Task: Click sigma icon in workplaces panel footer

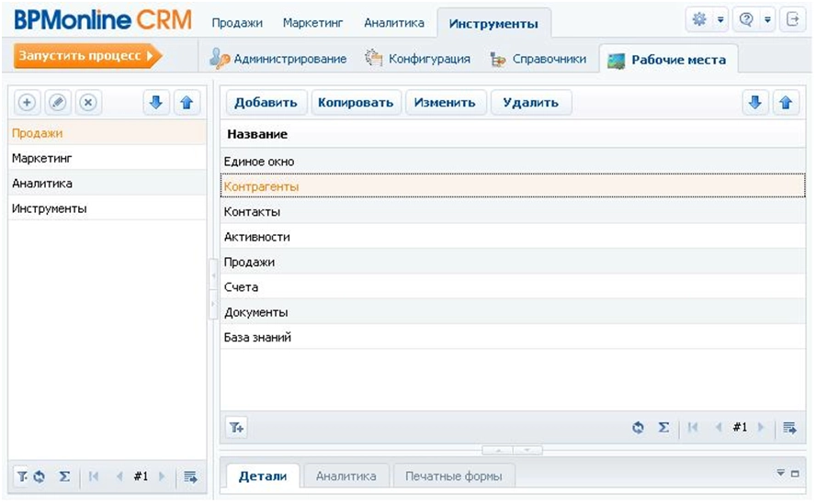Action: (x=64, y=476)
